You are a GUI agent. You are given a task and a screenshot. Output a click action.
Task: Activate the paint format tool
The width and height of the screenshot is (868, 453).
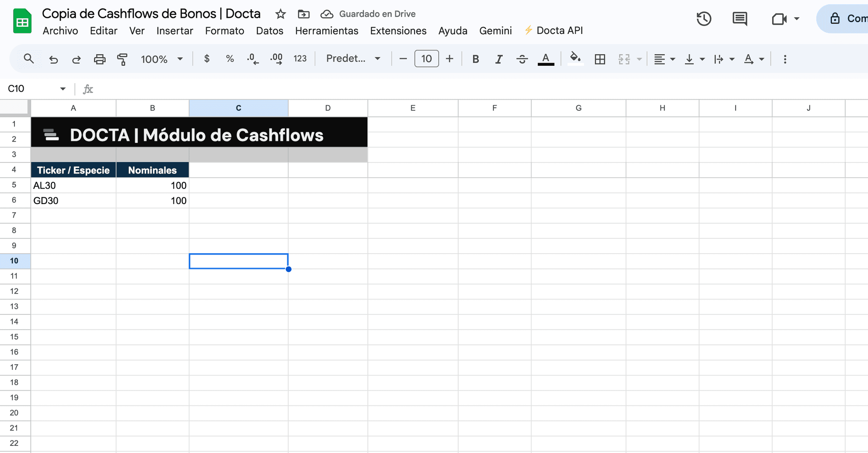click(x=122, y=59)
